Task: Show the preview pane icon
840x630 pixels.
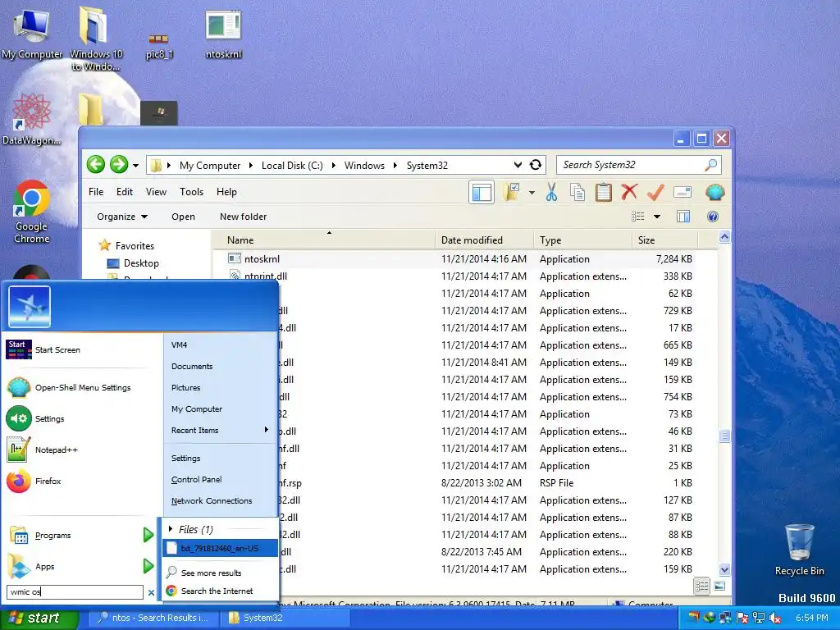Action: pyautogui.click(x=683, y=217)
